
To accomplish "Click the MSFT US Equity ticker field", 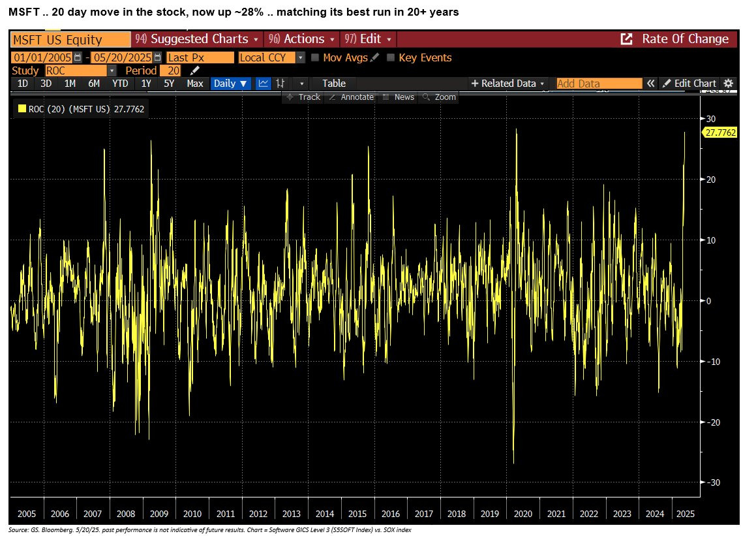I will 70,40.
